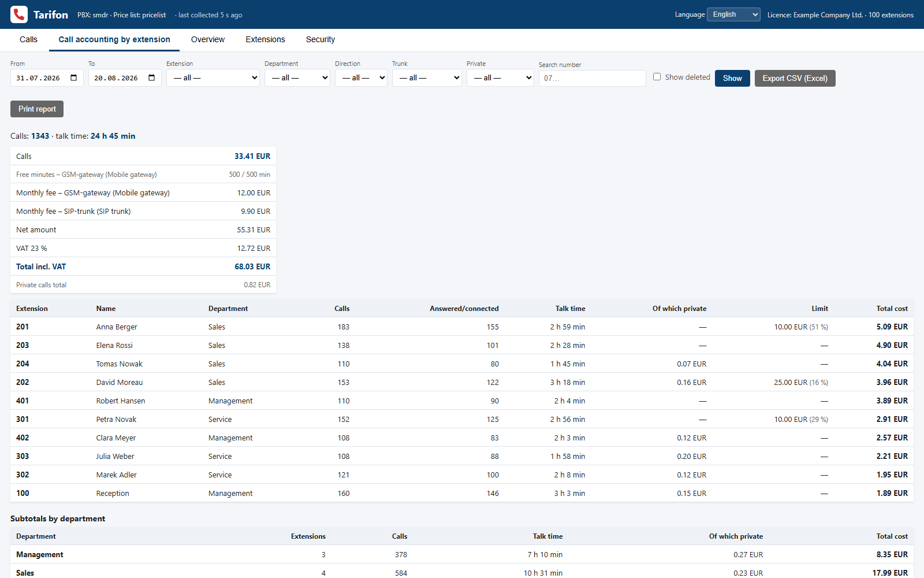Click the To date field 20.08.2026
This screenshot has width=924, height=578.
tap(125, 77)
